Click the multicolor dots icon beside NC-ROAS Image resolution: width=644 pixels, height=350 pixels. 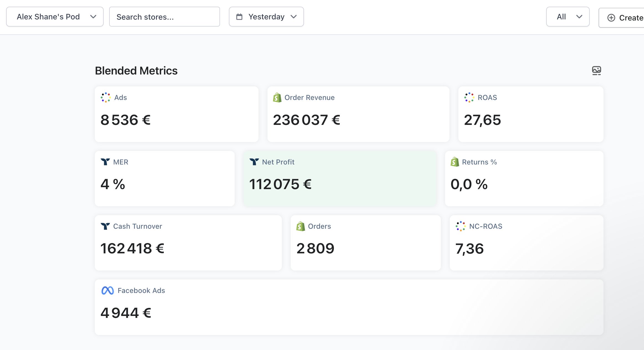click(x=461, y=226)
